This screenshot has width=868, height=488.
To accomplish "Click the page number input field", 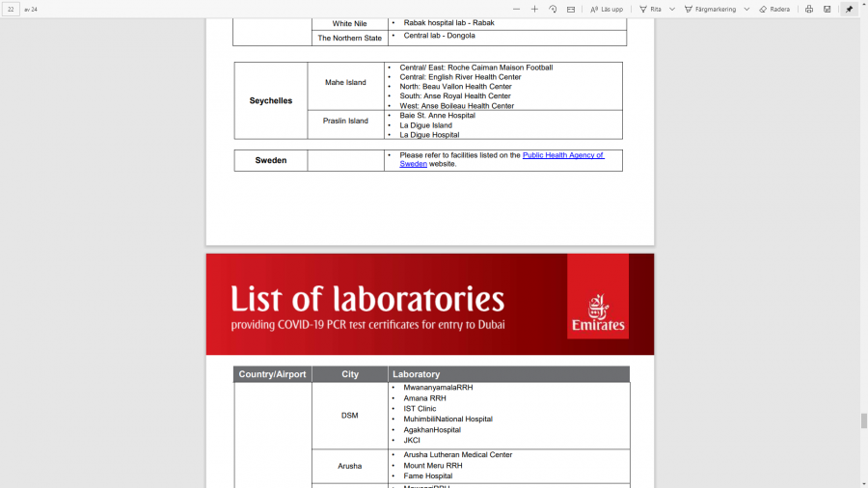I will 11,9.
